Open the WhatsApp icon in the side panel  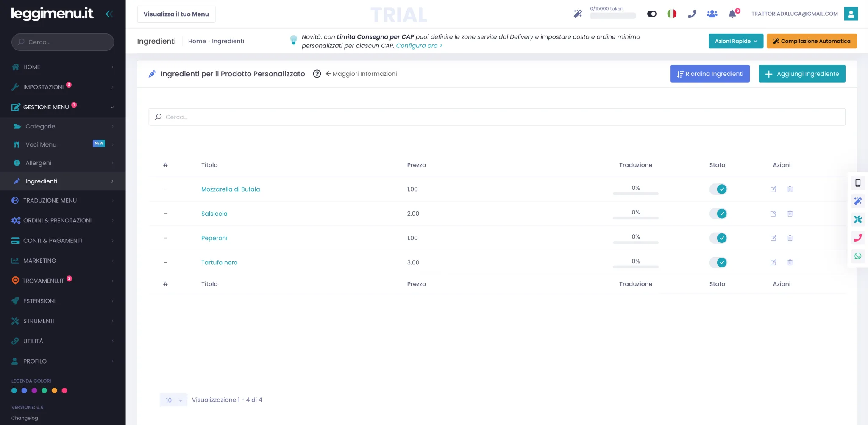pyautogui.click(x=858, y=256)
